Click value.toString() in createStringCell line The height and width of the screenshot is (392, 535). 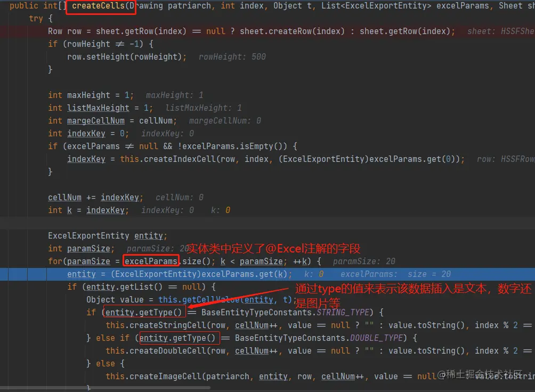(426, 325)
